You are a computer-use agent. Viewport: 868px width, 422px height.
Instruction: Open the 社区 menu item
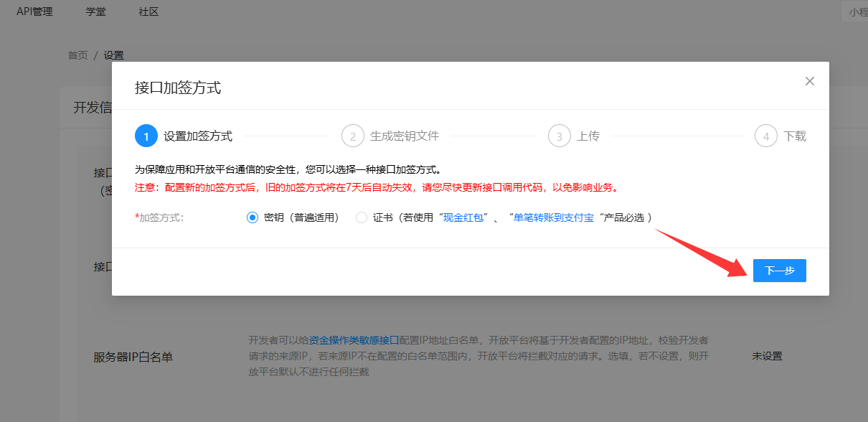[148, 11]
